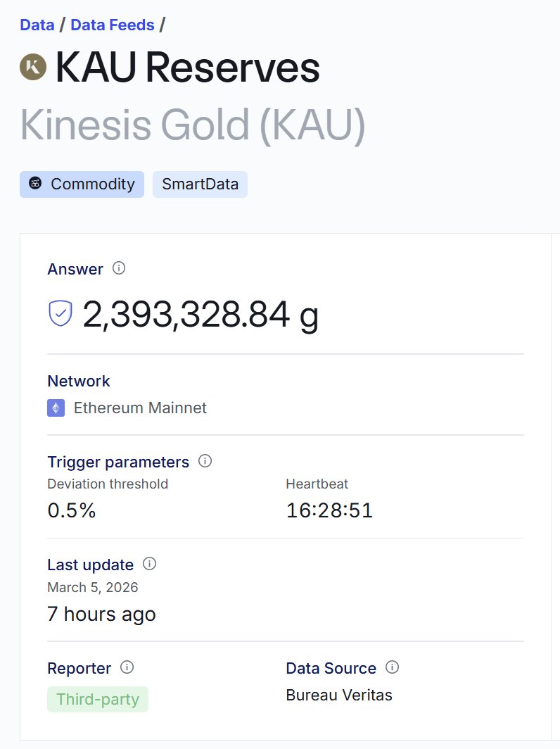Click the 0.5% deviation threshold value
This screenshot has width=560, height=749.
(x=71, y=510)
